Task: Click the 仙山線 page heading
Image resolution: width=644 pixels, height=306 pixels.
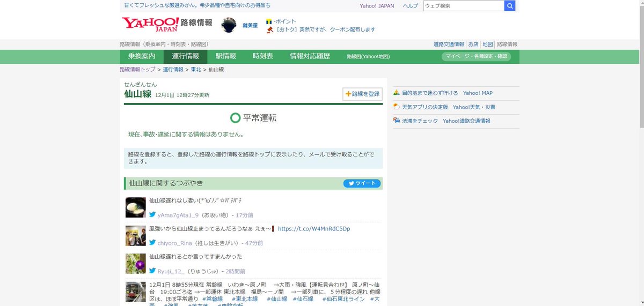Action: tap(137, 94)
